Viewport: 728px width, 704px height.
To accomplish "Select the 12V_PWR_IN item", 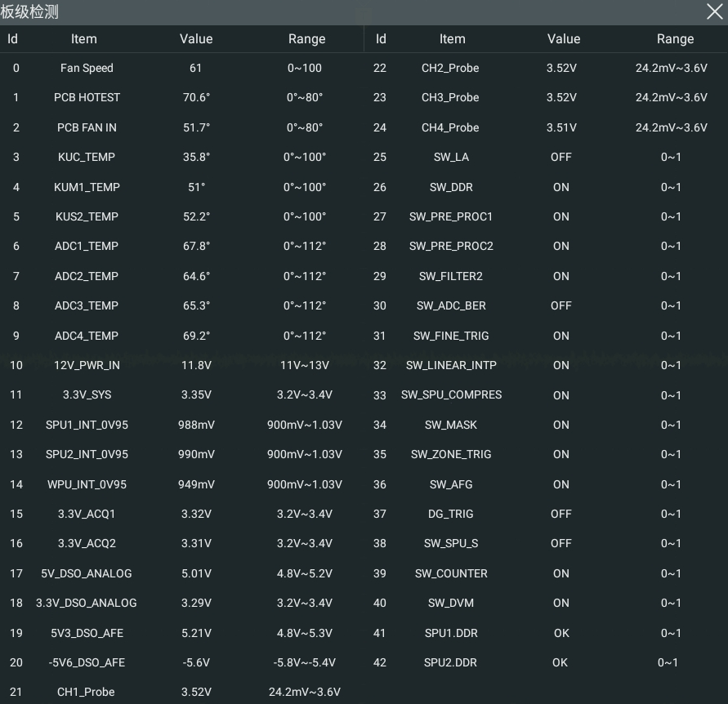I will (x=87, y=365).
